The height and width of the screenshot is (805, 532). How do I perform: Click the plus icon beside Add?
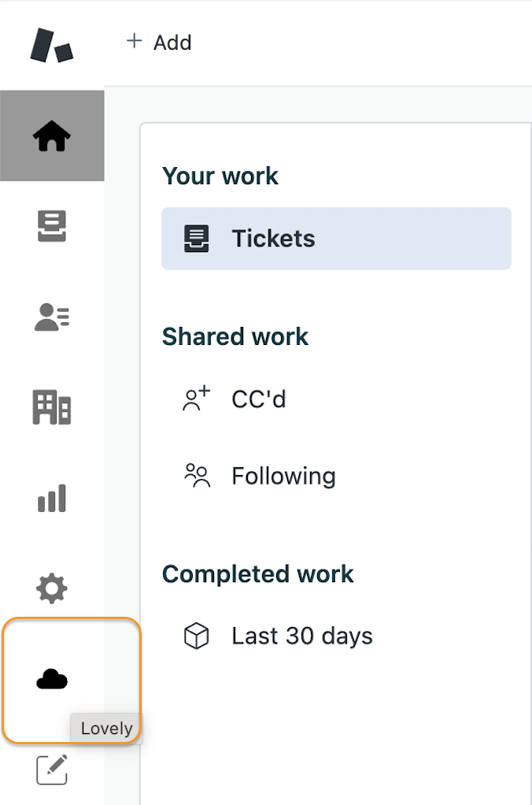coord(135,40)
